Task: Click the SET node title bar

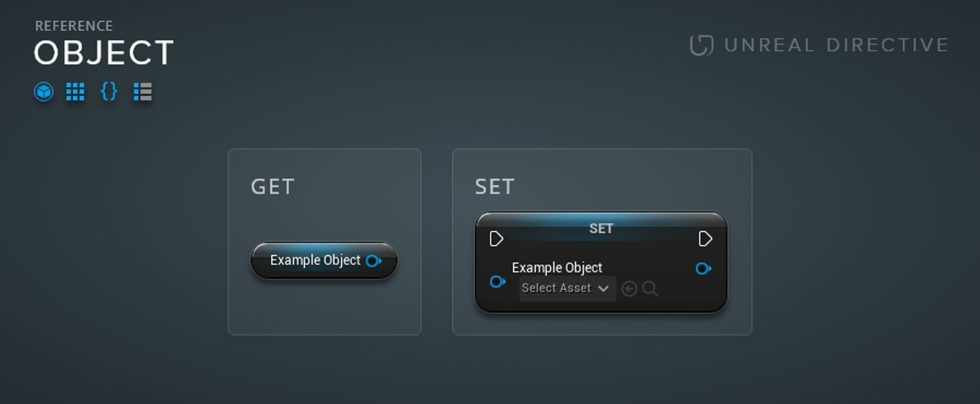Action: point(601,228)
